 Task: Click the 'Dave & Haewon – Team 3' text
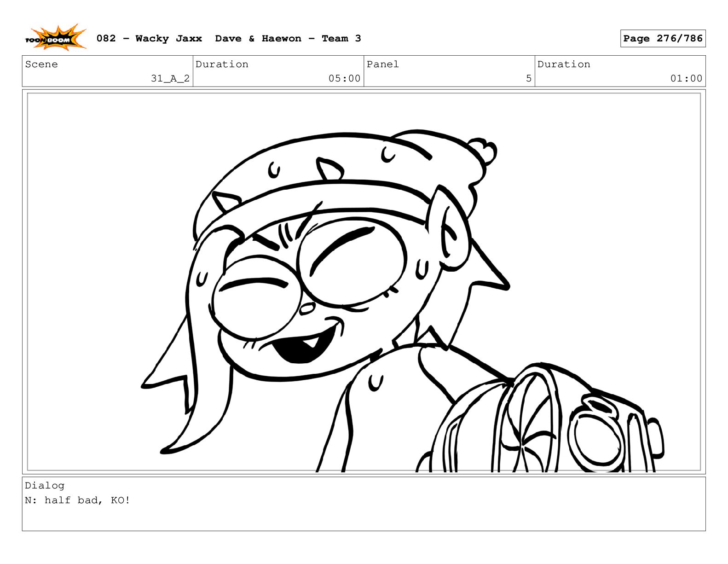(x=288, y=39)
